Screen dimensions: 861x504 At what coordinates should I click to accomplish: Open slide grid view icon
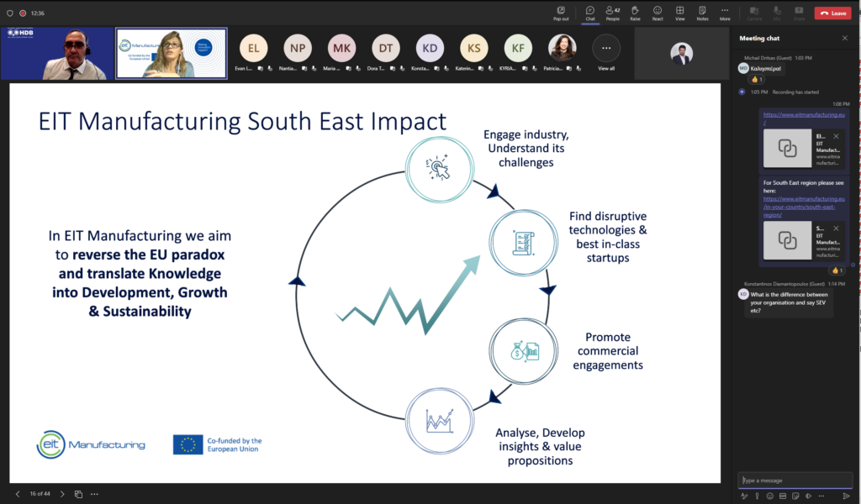pyautogui.click(x=78, y=494)
